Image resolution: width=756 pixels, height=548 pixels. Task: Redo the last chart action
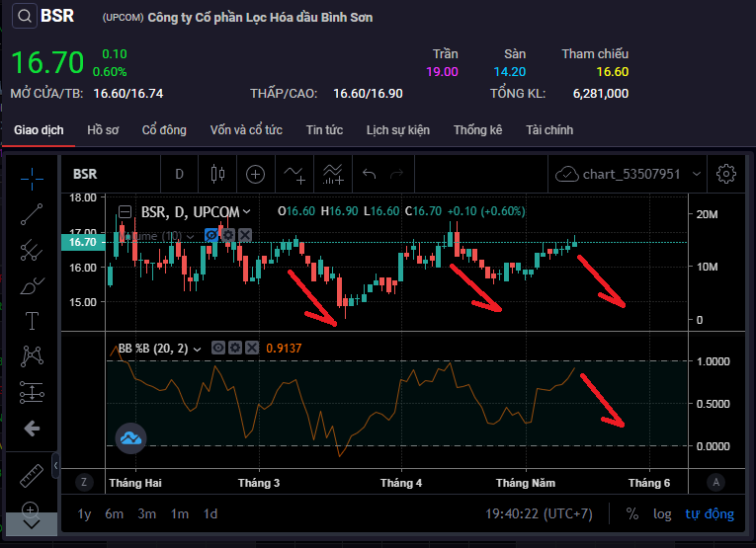[x=397, y=174]
